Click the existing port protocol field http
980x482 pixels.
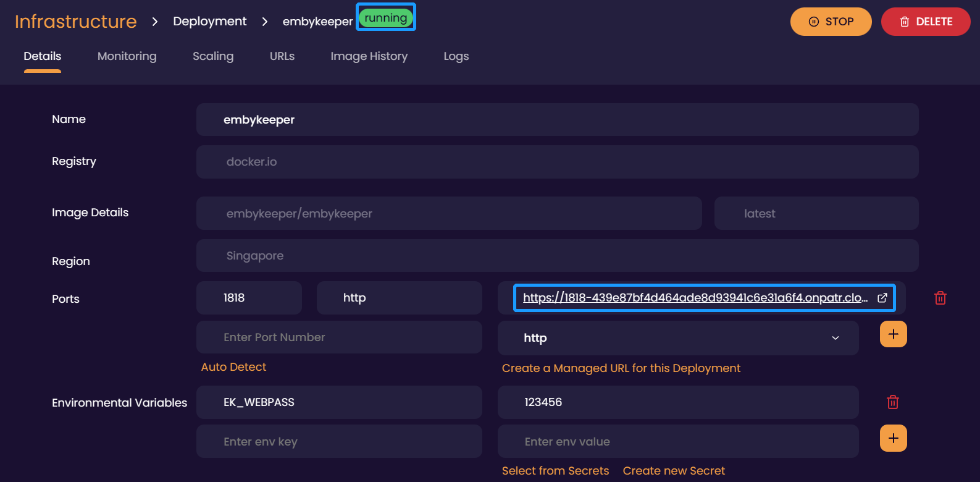(400, 298)
